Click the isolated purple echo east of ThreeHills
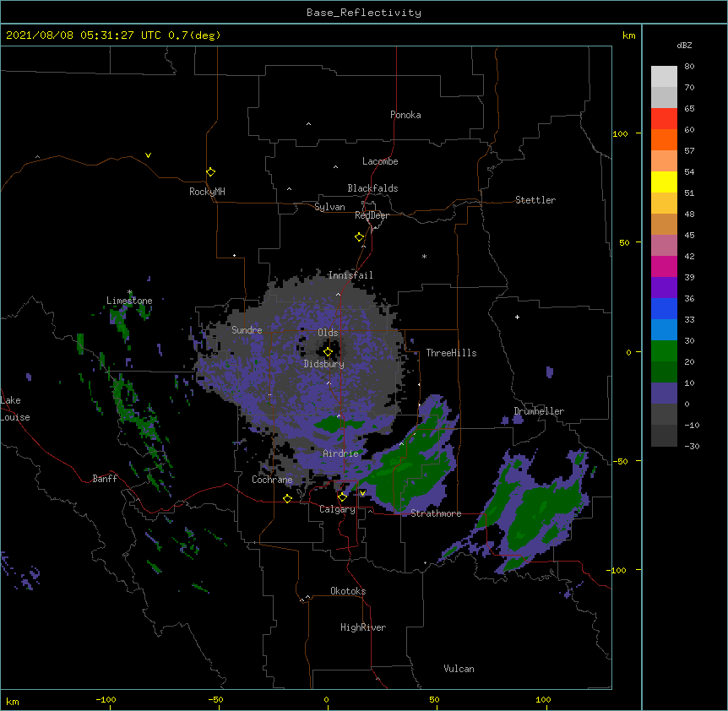 pyautogui.click(x=550, y=372)
